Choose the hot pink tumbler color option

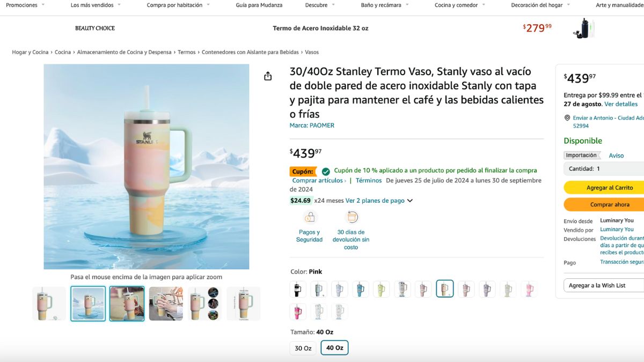(x=298, y=312)
